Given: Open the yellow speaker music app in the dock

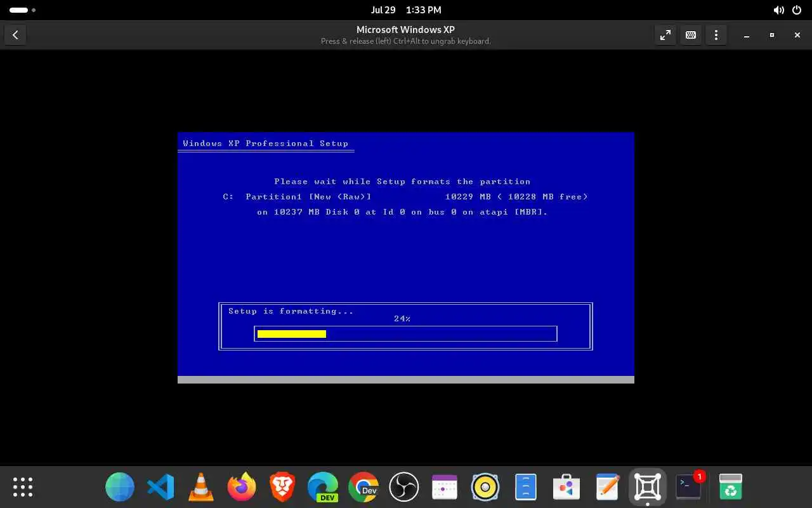Looking at the screenshot, I should 485,487.
